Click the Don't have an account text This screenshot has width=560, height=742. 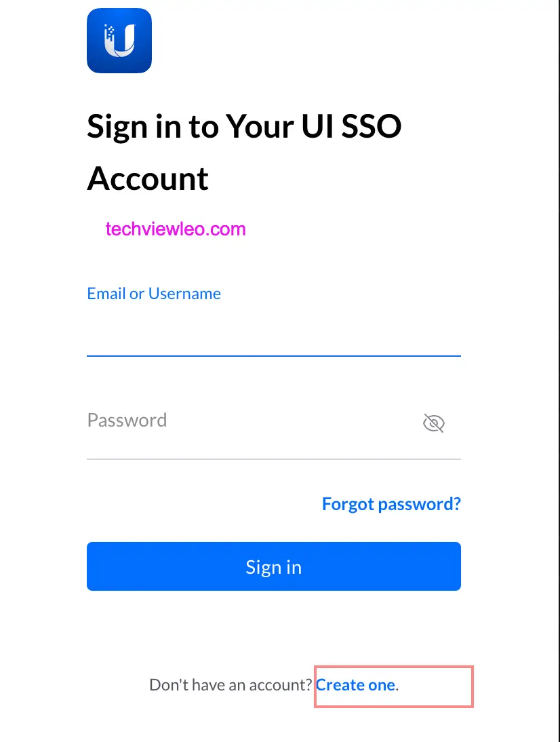tap(231, 685)
